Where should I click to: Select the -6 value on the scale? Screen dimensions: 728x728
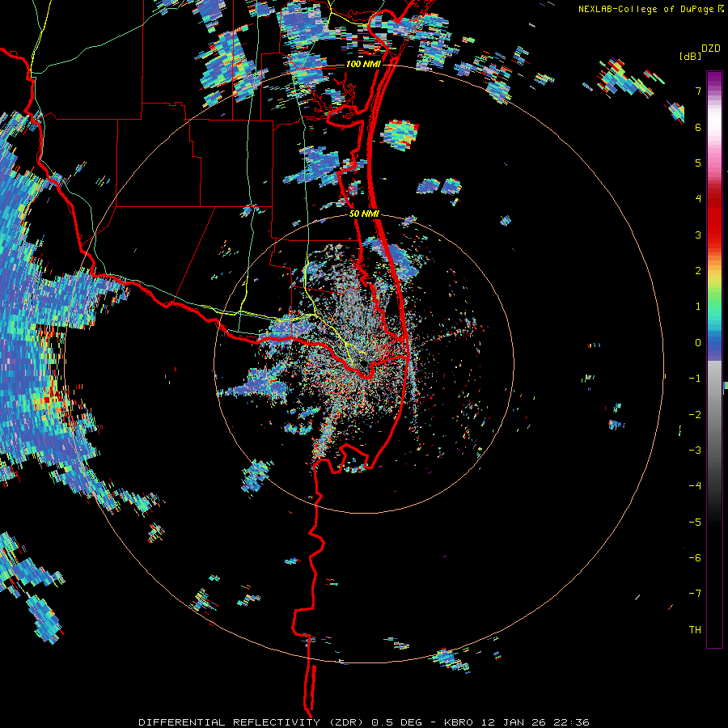click(695, 558)
